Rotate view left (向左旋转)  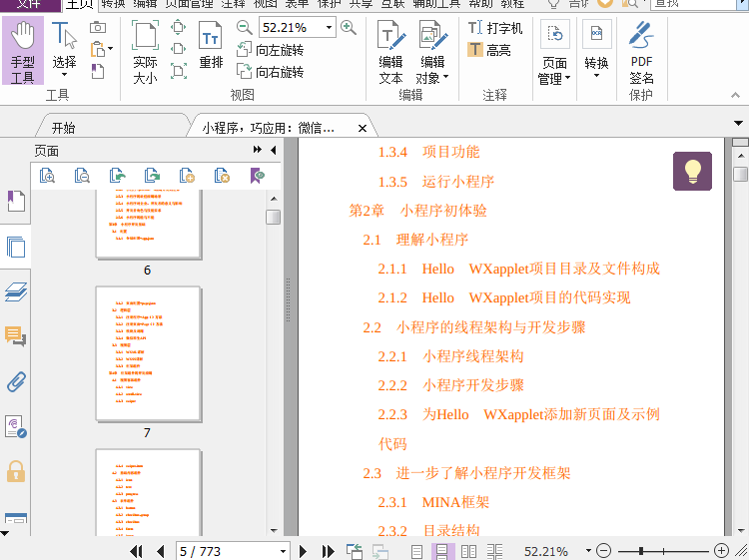point(271,50)
